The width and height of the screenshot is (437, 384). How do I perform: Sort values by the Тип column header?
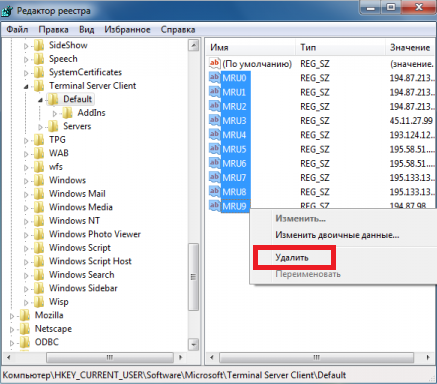point(340,47)
